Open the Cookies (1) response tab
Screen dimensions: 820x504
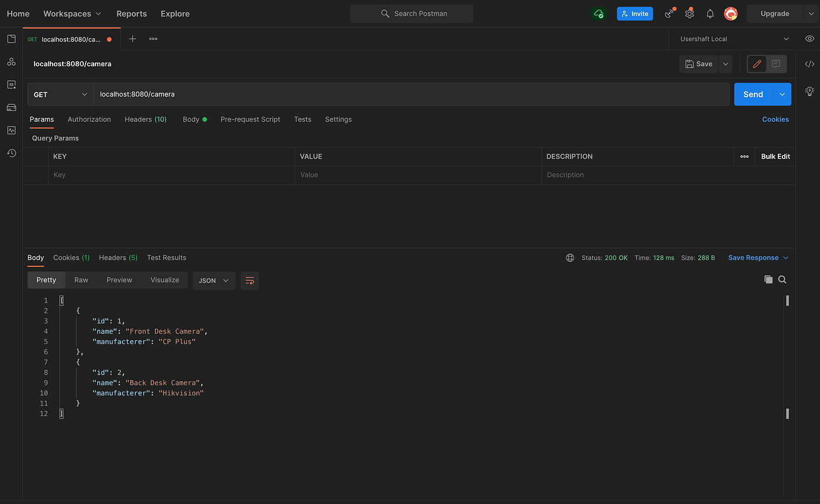click(x=71, y=258)
